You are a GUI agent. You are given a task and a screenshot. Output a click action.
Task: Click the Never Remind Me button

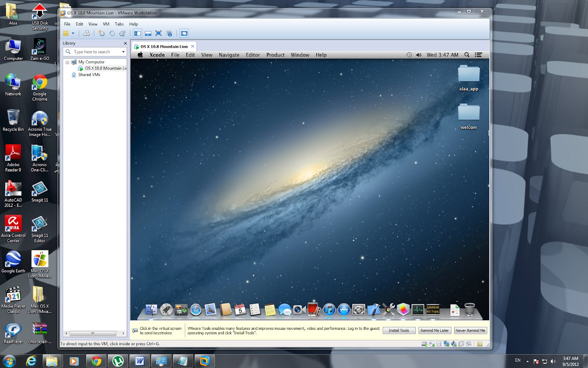click(470, 331)
